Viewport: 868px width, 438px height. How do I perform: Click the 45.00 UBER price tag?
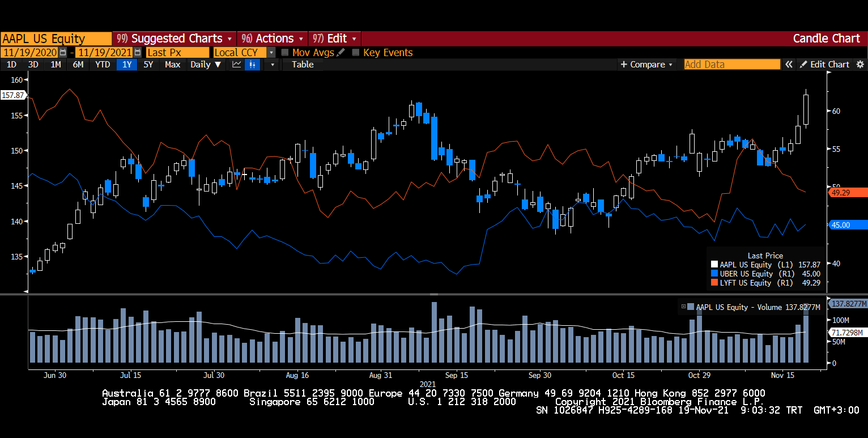848,225
